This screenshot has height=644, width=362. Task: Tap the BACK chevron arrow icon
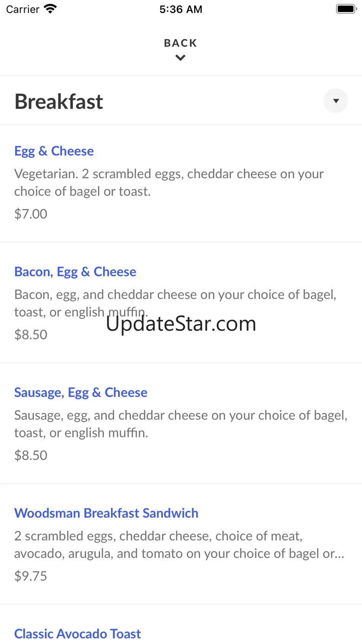(x=181, y=58)
